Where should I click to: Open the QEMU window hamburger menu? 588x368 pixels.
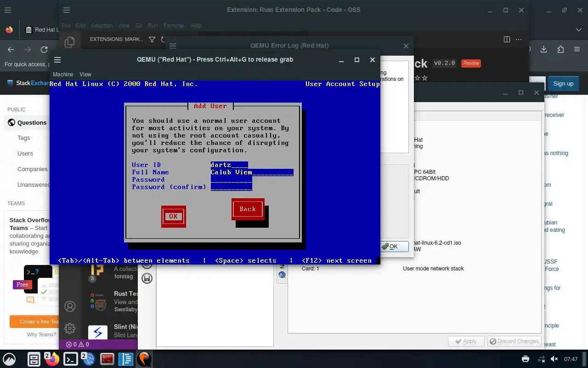[57, 60]
